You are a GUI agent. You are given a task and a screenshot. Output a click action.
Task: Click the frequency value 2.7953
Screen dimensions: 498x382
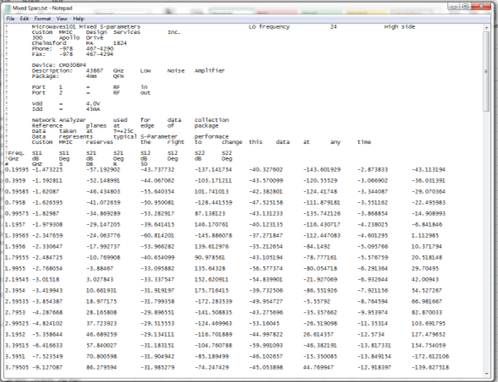15,313
